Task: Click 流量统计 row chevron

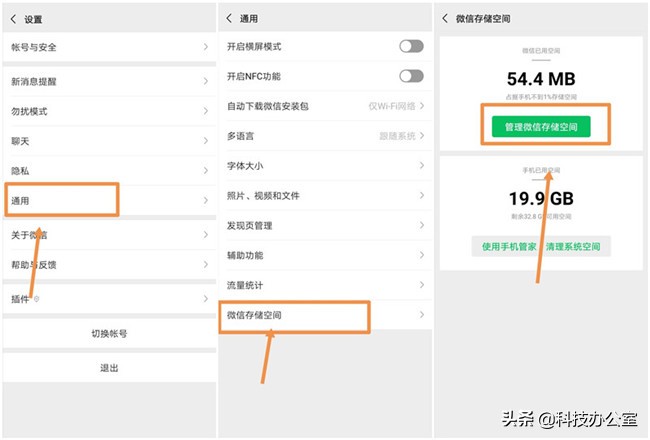Action: click(x=422, y=285)
